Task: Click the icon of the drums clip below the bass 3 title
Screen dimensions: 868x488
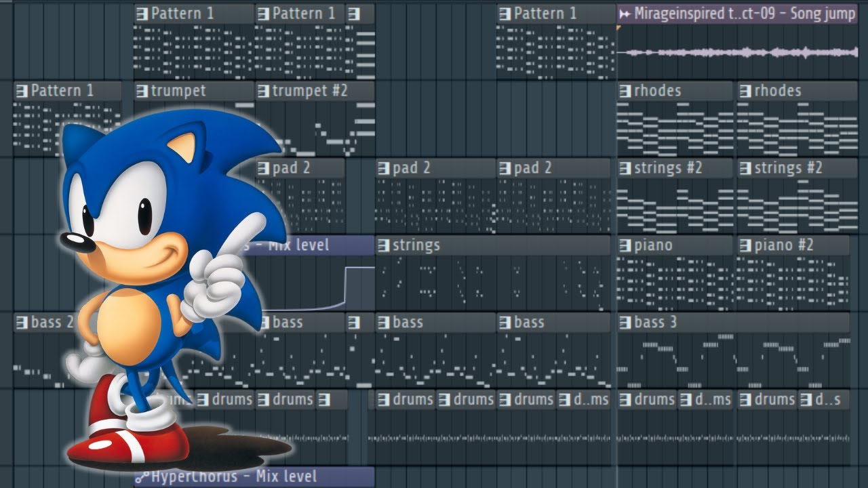Action: (625, 400)
